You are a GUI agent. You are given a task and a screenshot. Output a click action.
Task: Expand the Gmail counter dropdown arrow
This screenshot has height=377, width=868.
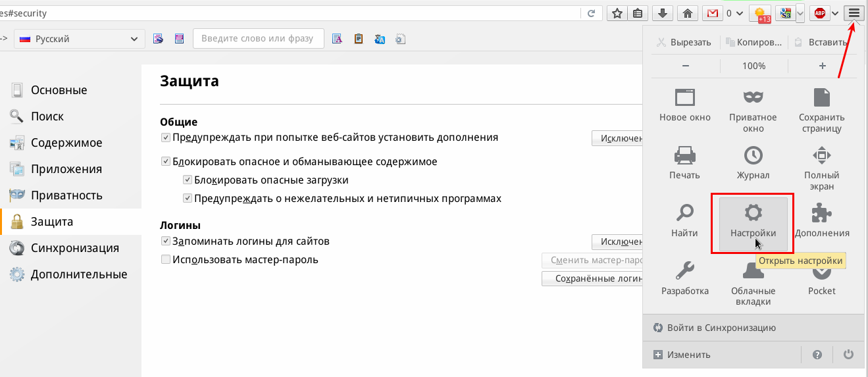coord(739,13)
